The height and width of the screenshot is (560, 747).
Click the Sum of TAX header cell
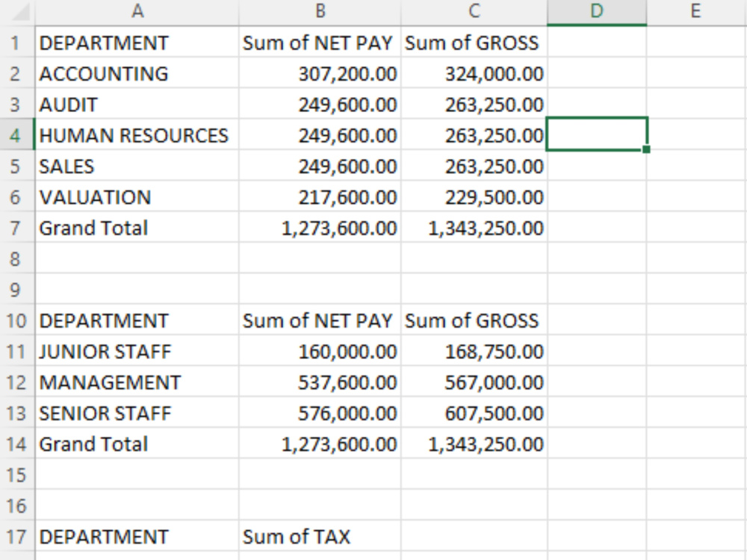pyautogui.click(x=320, y=537)
